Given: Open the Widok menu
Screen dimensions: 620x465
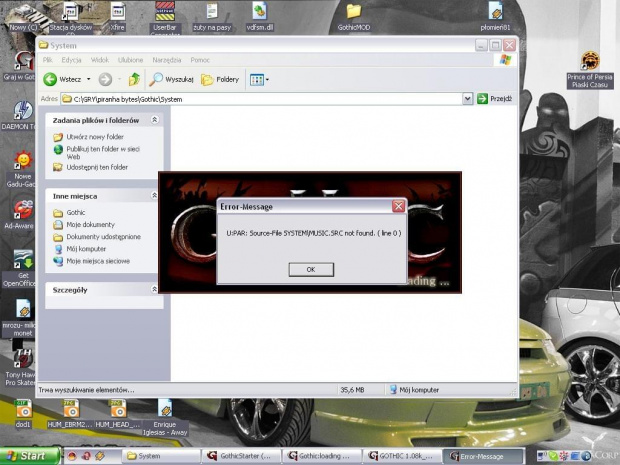Looking at the screenshot, I should (100, 60).
